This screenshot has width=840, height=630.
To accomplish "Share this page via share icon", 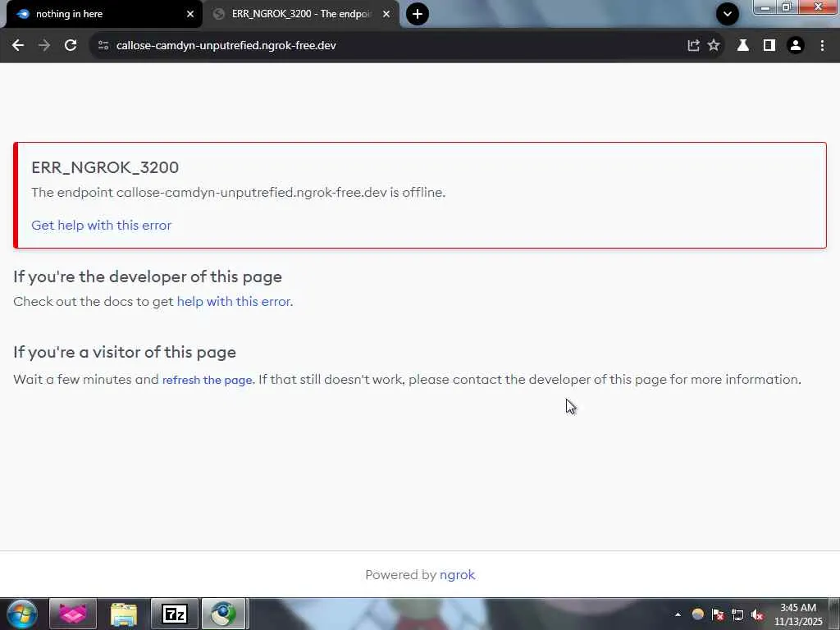I will click(693, 46).
